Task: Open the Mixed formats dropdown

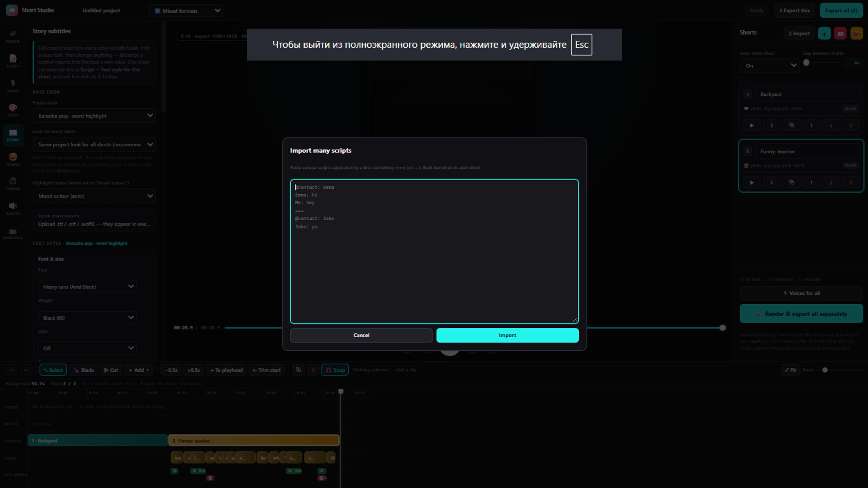Action: tap(186, 11)
